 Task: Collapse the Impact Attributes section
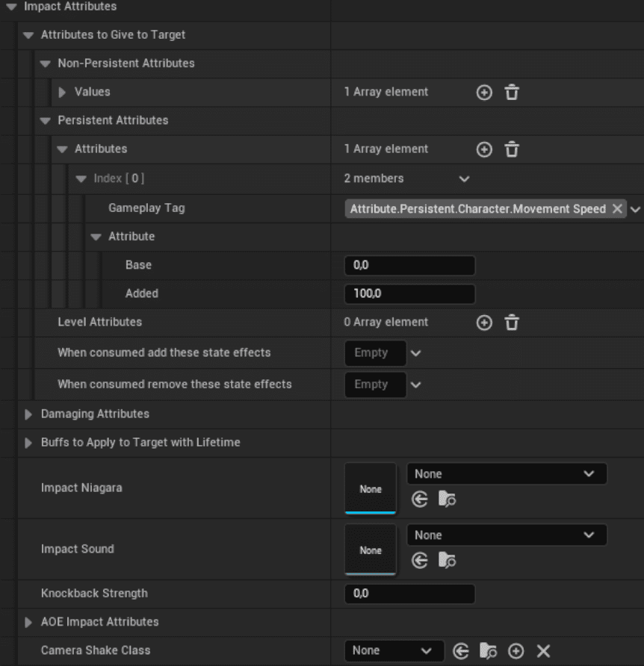(11, 7)
